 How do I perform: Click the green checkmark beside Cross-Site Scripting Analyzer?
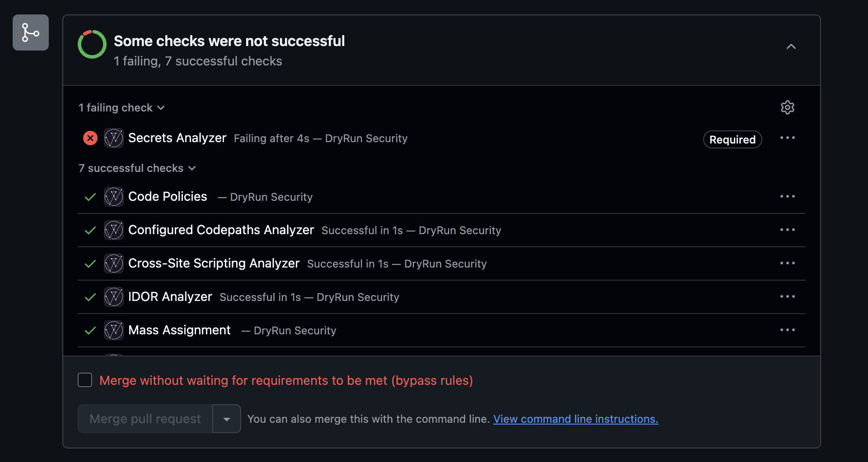pyautogui.click(x=90, y=263)
